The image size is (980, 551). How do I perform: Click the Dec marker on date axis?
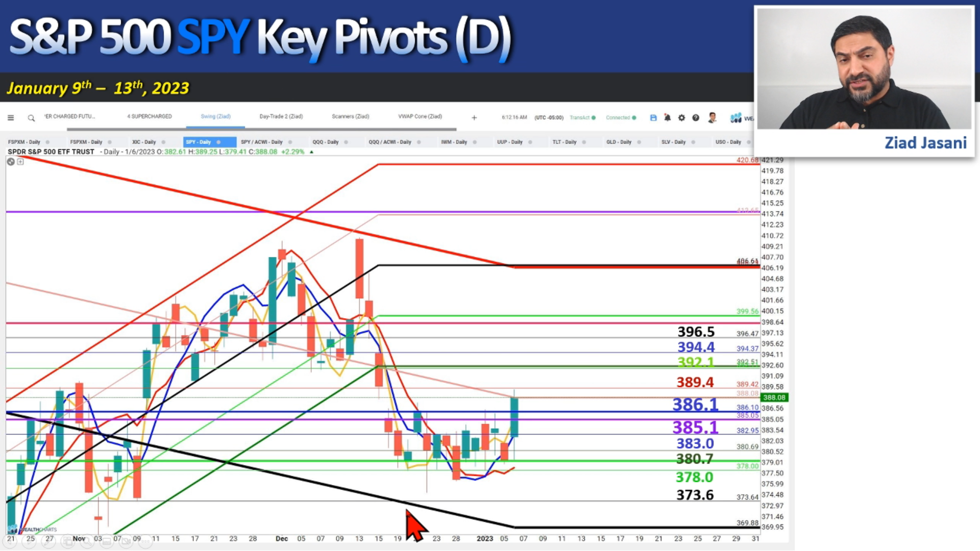pos(282,539)
